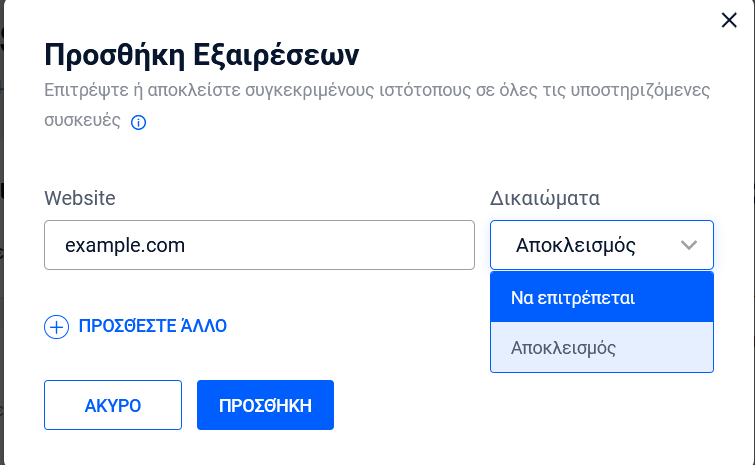Viewport: 755px width, 465px height.
Task: Collapse the Δικαιώματα combo box showing Αποκλεισμός
Action: coord(602,245)
